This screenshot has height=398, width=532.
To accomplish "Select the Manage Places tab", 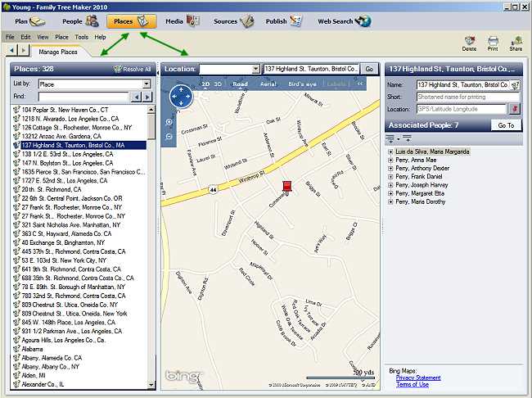I will click(x=58, y=52).
